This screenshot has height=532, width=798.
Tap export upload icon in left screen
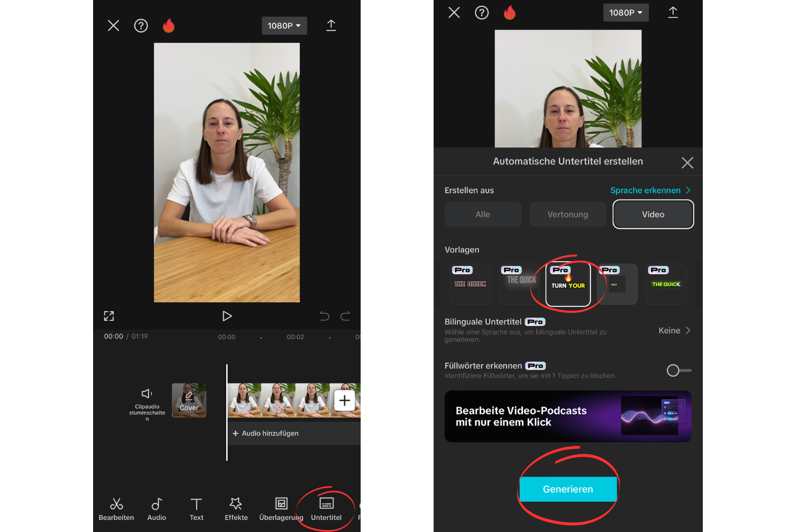coord(331,26)
